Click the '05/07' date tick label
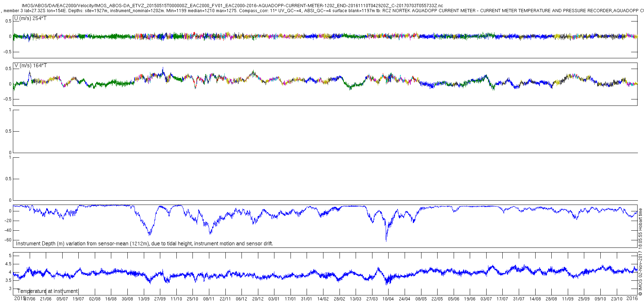The width and height of the screenshot is (644, 304). [62, 299]
